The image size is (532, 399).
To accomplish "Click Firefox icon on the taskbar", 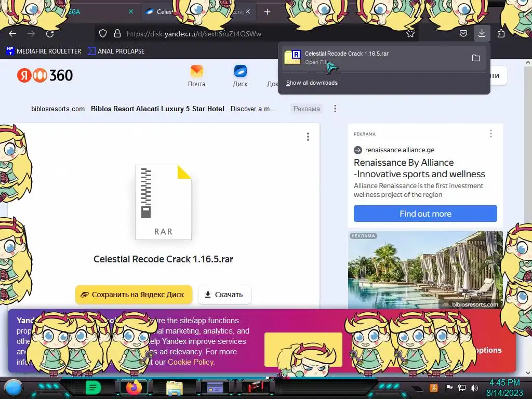I will click(134, 388).
